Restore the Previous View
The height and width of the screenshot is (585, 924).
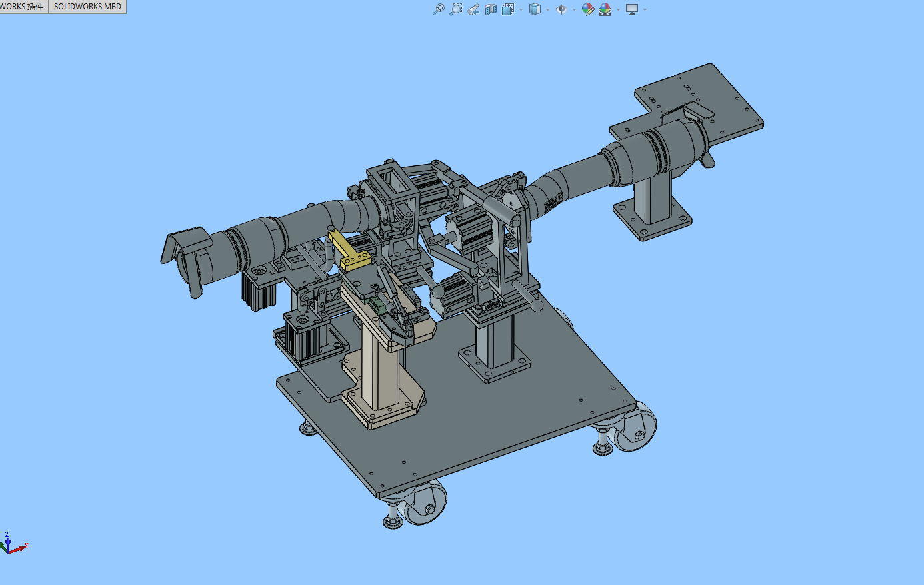click(473, 9)
